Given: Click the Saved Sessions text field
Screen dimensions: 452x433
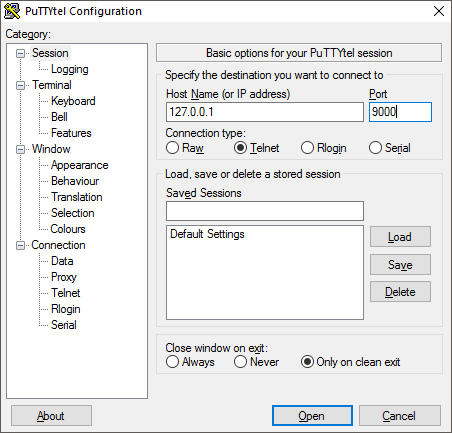Looking at the screenshot, I should click(x=265, y=211).
